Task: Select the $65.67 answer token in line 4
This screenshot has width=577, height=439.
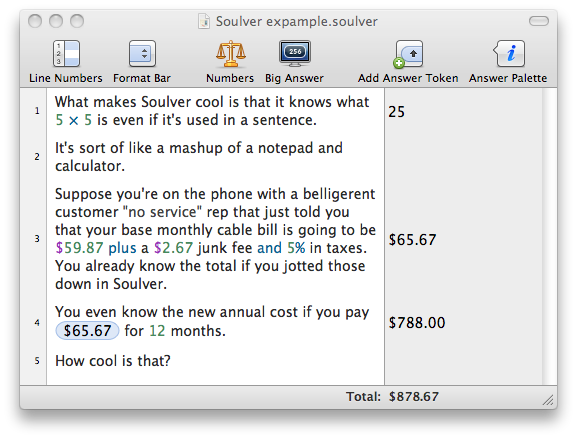Action: (x=87, y=330)
